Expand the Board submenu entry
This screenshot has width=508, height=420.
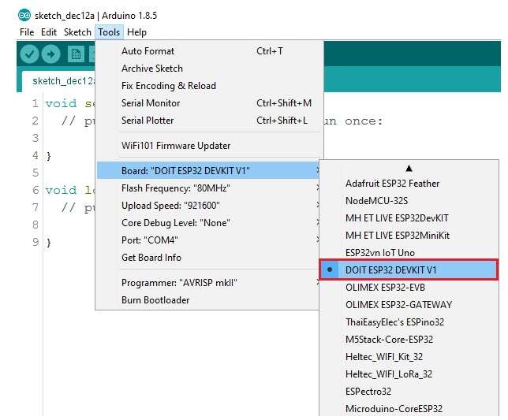[x=208, y=170]
